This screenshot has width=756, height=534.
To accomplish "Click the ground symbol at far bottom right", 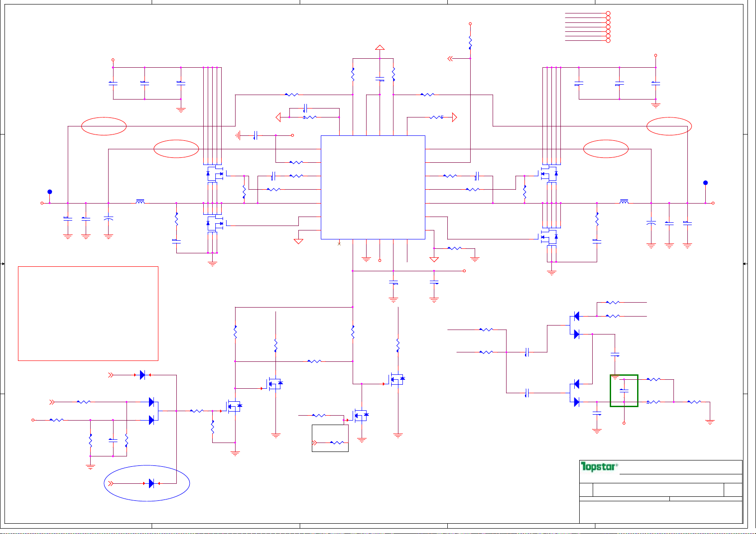I will pos(710,421).
